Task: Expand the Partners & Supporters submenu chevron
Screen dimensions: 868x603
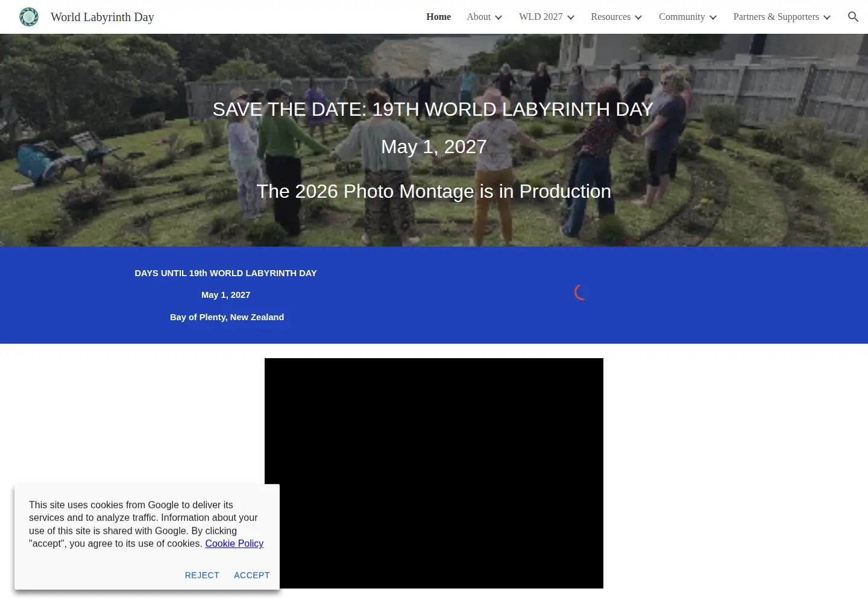Action: pos(827,17)
